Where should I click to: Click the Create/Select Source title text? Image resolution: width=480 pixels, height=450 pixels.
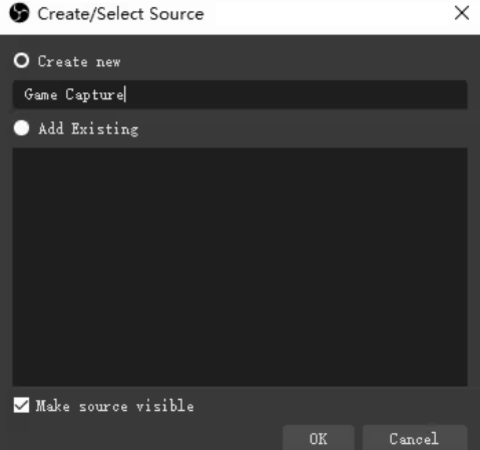pos(121,14)
